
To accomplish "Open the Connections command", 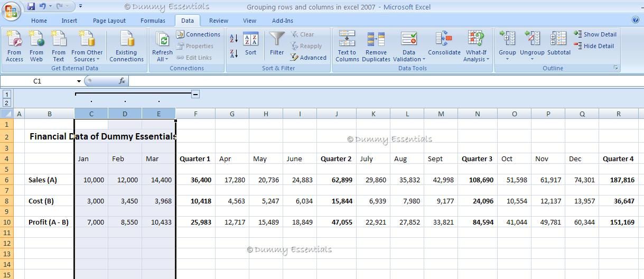I will tap(199, 34).
